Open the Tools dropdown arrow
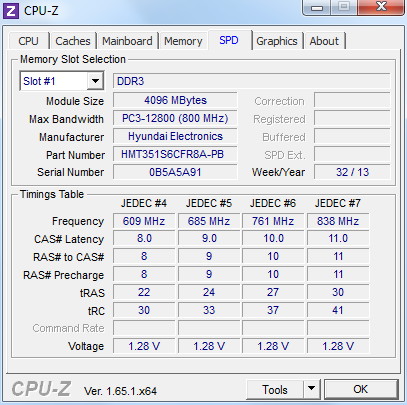The width and height of the screenshot is (407, 405). 311,389
